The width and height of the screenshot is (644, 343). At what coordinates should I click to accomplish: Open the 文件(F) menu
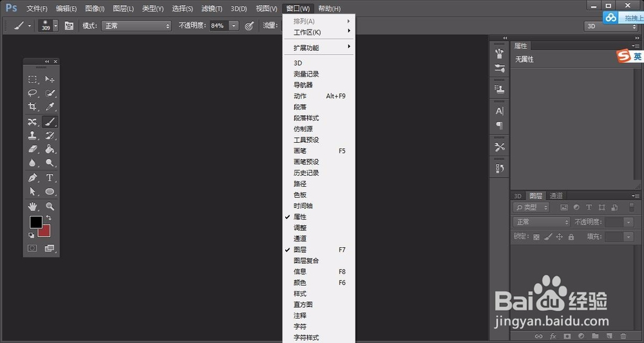37,8
